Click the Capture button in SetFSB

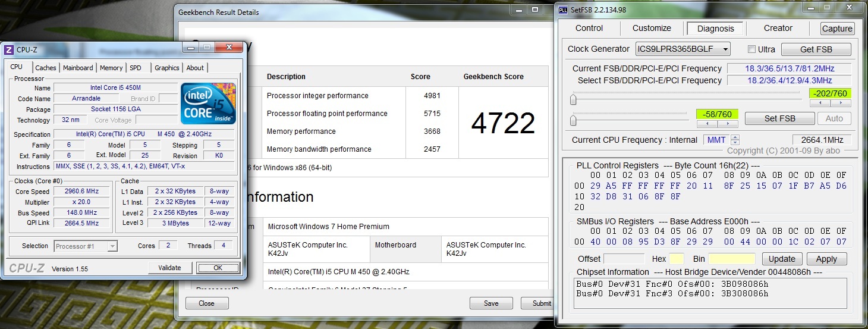pos(837,29)
